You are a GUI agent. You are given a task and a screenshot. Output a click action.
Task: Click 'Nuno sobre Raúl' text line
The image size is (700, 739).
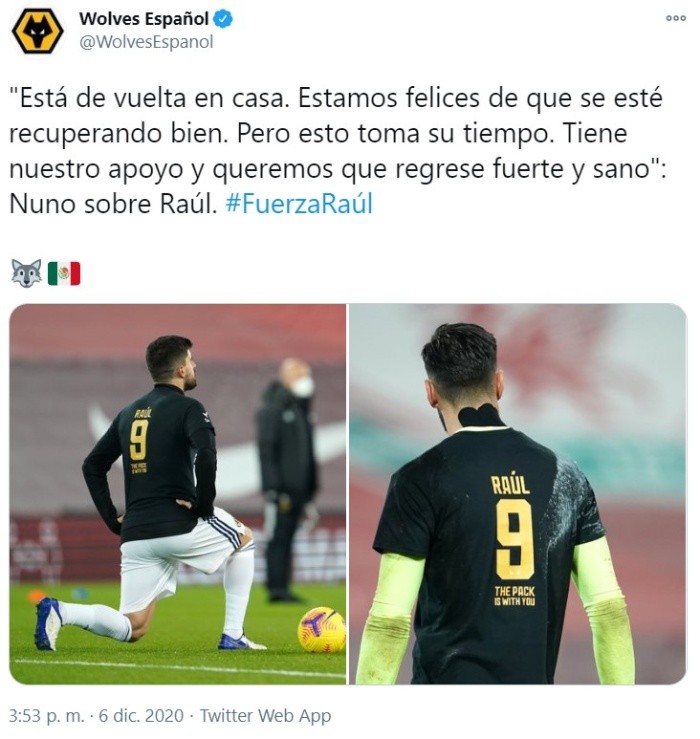tap(113, 204)
